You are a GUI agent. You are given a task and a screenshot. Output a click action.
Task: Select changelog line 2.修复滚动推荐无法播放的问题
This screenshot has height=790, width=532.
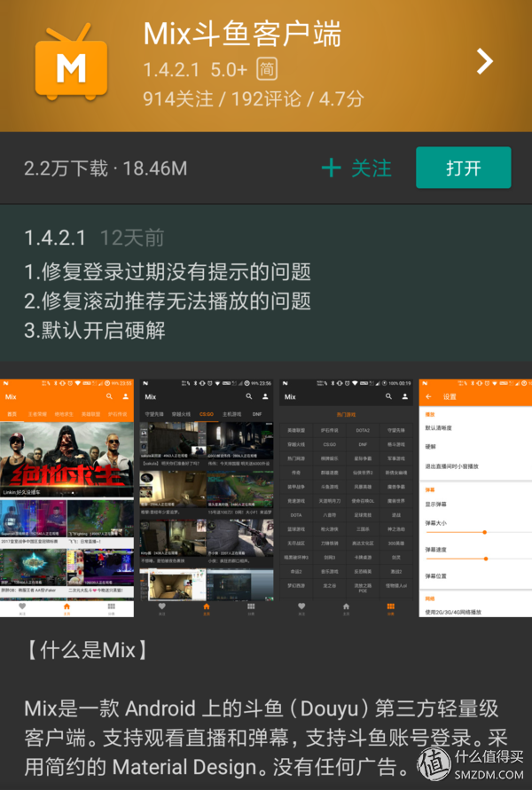pyautogui.click(x=168, y=301)
